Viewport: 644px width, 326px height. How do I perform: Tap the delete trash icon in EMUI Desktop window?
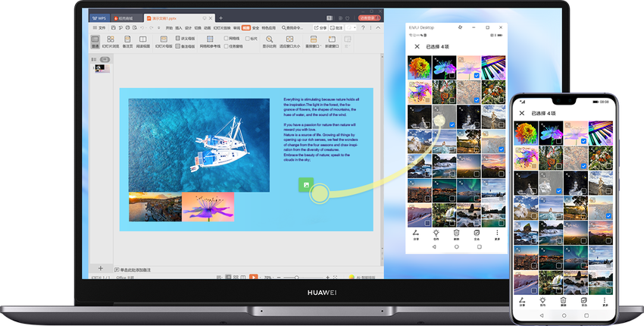(x=456, y=234)
